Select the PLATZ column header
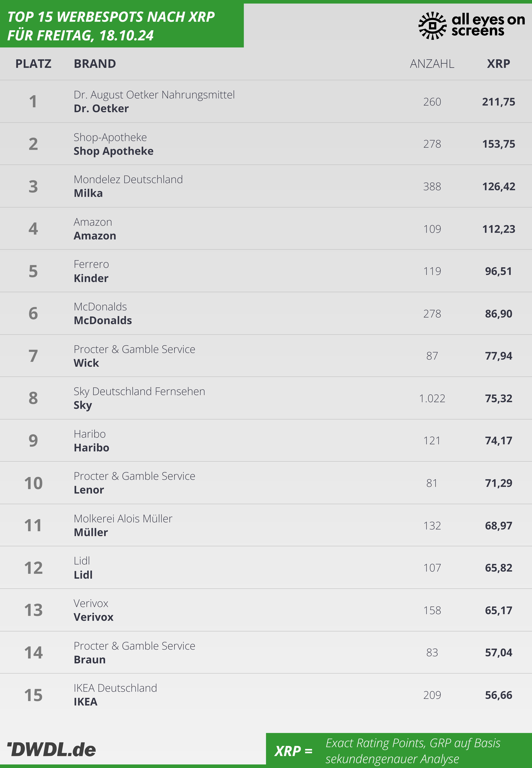The height and width of the screenshot is (768, 532). tap(33, 64)
